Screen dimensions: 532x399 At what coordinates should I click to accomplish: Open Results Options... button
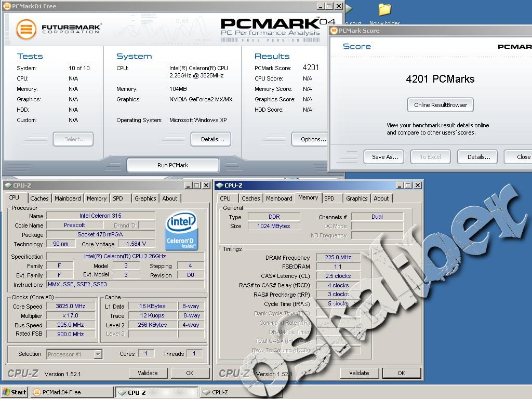(310, 139)
